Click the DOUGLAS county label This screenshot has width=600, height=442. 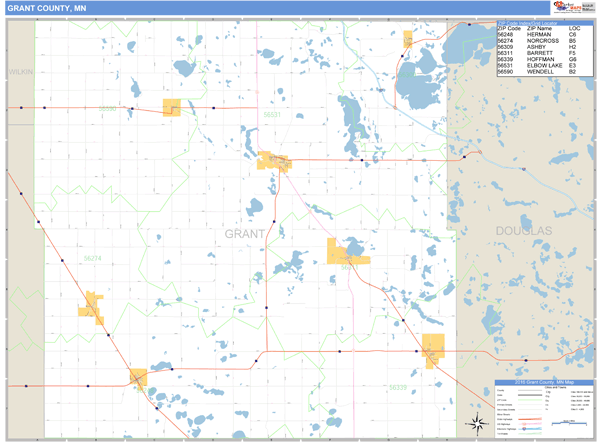click(x=522, y=231)
